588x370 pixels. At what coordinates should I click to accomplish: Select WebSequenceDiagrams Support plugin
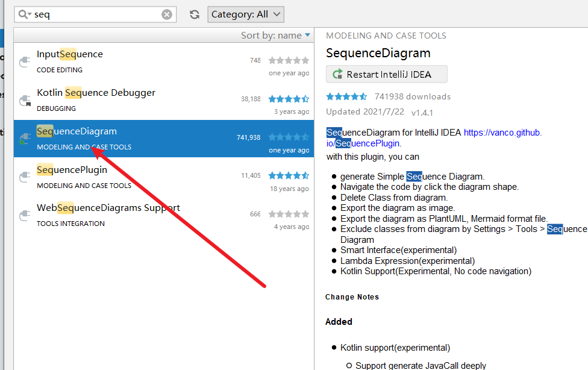click(108, 208)
